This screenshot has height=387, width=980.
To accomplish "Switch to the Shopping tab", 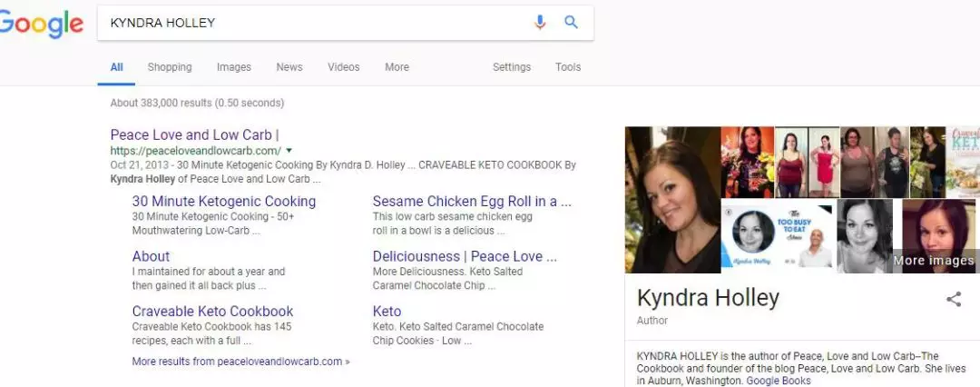I will click(x=170, y=67).
